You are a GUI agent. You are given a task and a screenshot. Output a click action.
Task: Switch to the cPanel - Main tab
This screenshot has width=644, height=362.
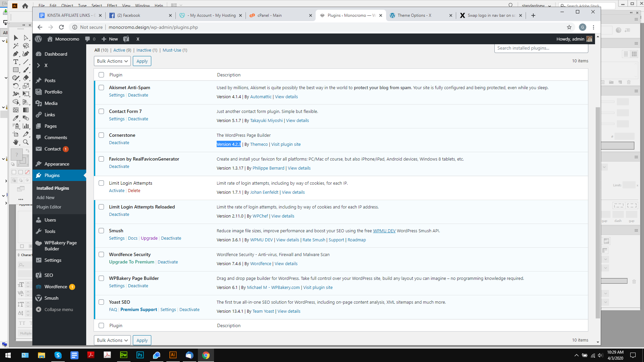[x=280, y=15]
